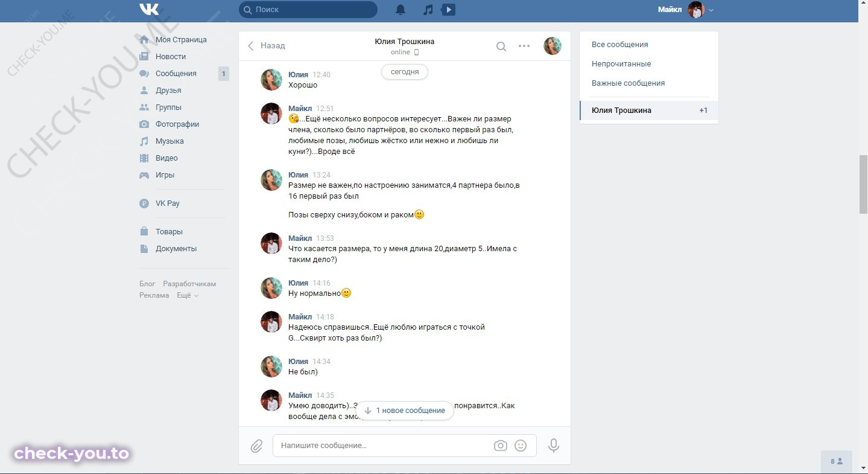Click the name Майкл at 12:51
Screen dimensions: 868x474
point(300,108)
